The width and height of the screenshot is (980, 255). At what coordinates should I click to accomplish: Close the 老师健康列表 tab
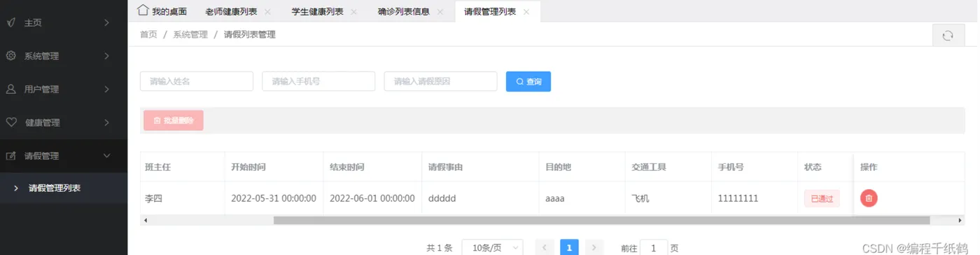click(x=267, y=12)
